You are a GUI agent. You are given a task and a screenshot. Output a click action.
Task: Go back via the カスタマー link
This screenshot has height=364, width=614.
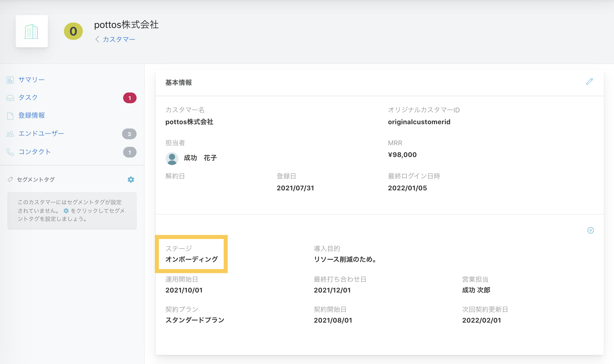[x=116, y=39]
